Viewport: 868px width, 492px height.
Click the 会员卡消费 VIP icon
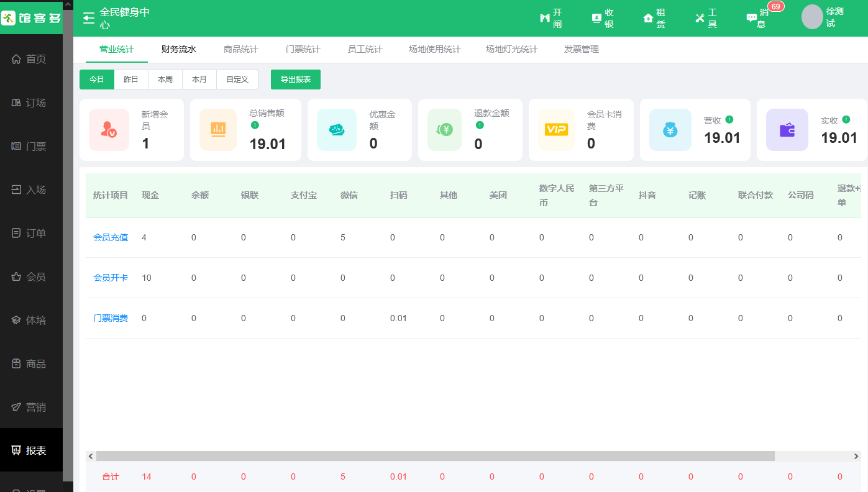[557, 130]
